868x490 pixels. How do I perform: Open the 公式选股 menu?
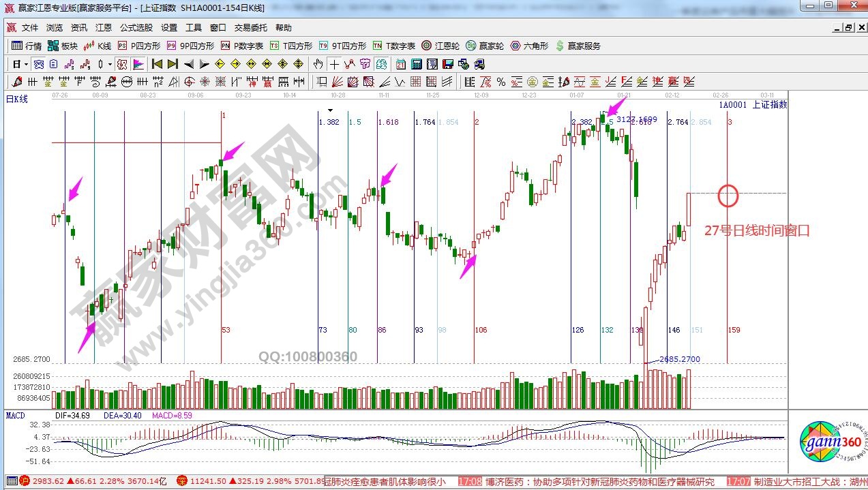136,28
